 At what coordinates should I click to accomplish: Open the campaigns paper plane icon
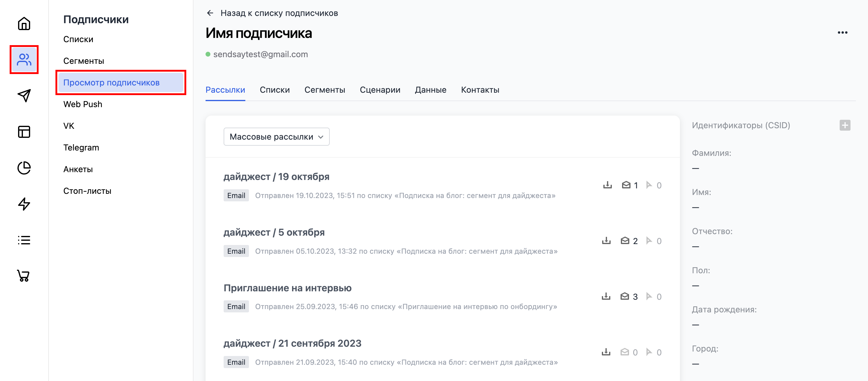tap(24, 96)
